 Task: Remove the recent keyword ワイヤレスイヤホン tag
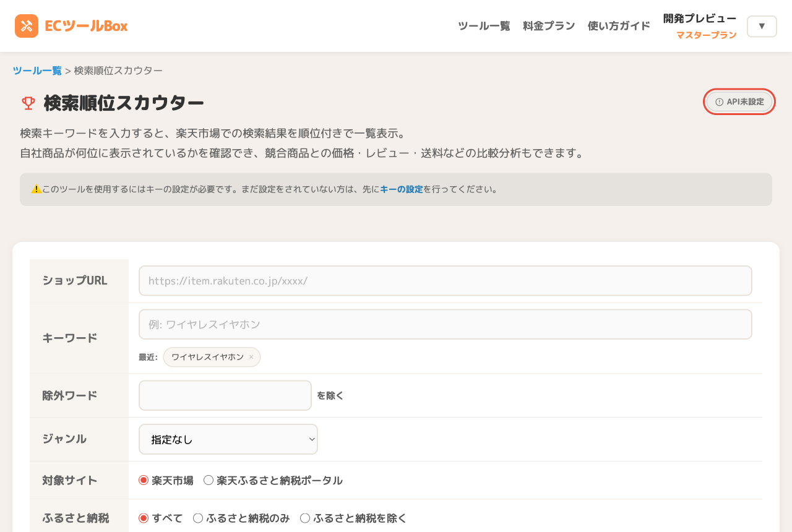pos(251,357)
